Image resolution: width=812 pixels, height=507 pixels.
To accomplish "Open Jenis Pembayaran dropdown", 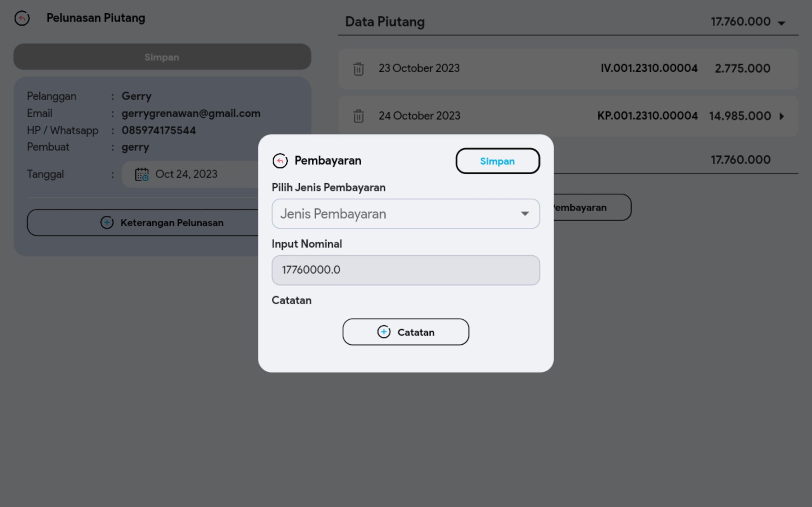I will (396, 214).
